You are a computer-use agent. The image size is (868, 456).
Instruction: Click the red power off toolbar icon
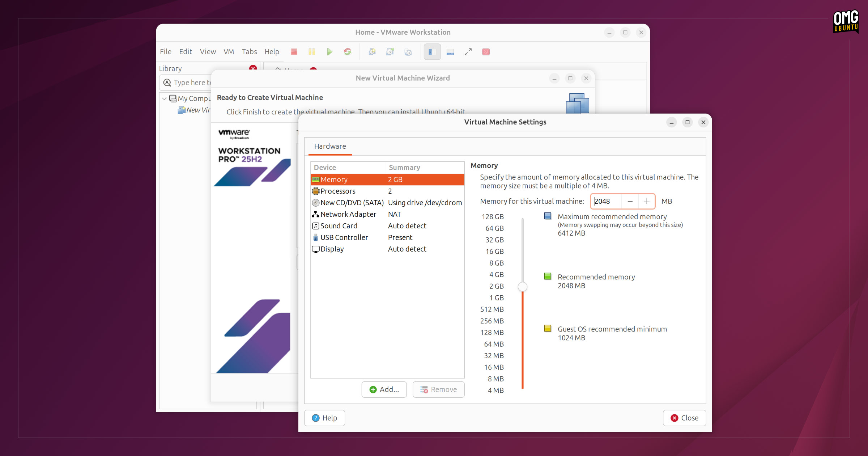pyautogui.click(x=294, y=52)
